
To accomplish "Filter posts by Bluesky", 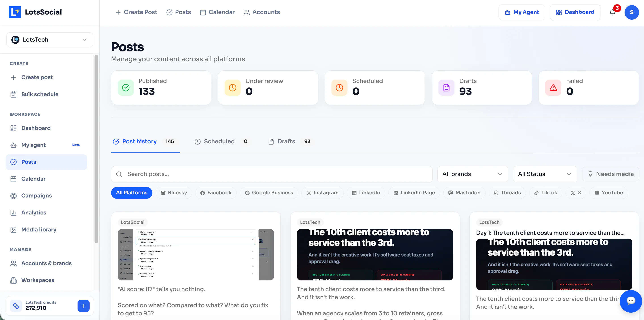I will point(174,193).
